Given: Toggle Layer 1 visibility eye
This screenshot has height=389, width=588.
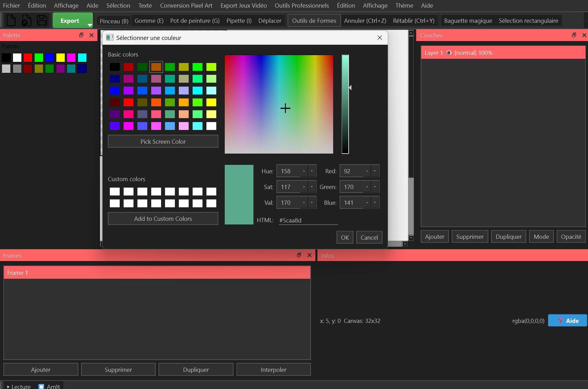Looking at the screenshot, I should (449, 53).
